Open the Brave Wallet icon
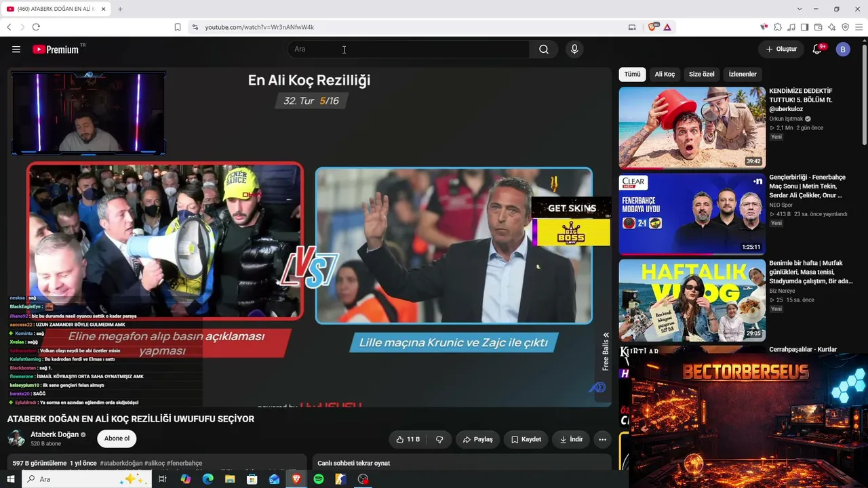 [x=818, y=27]
